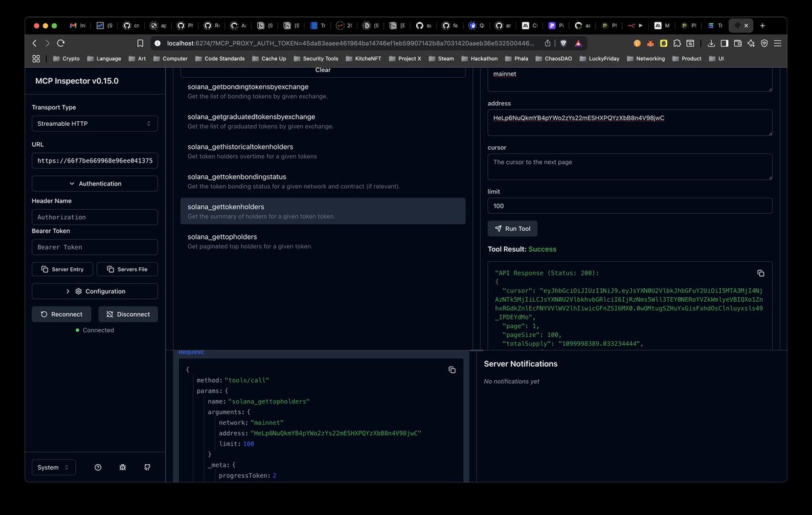Expand the Authentication section
The height and width of the screenshot is (515, 812).
(95, 183)
